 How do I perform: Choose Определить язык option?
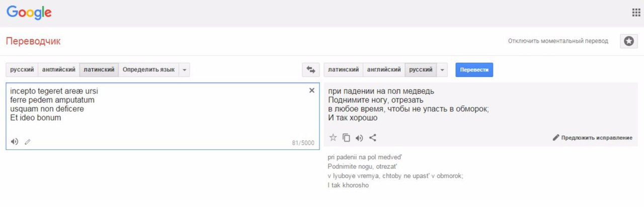pos(149,70)
